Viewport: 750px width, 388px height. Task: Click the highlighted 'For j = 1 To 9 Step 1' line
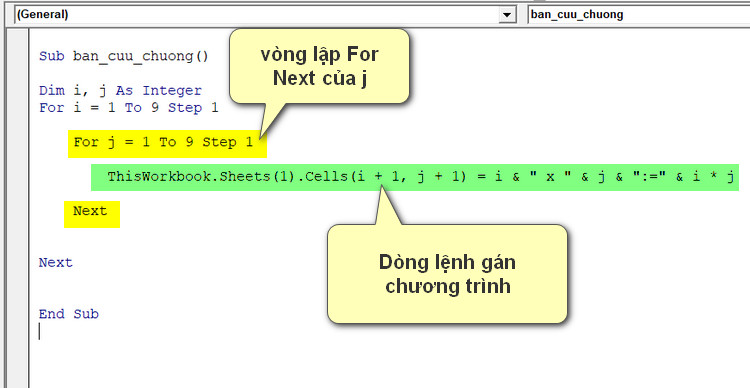(167, 143)
